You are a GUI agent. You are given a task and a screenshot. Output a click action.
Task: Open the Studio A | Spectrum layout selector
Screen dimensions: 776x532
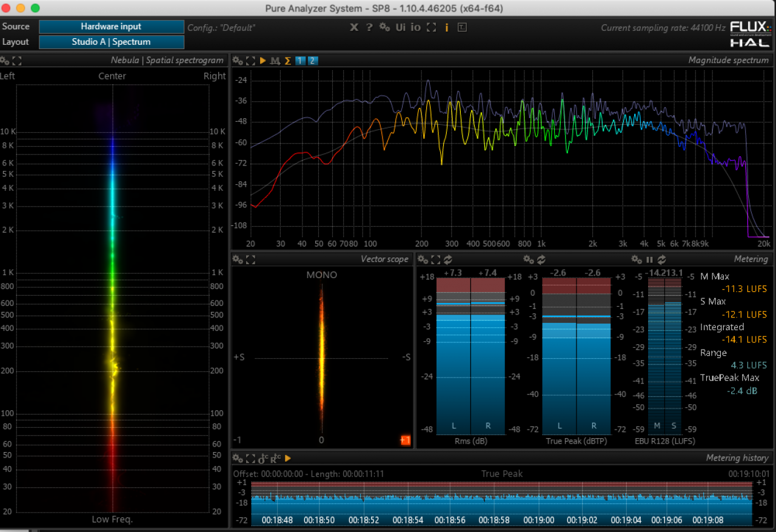tap(112, 42)
